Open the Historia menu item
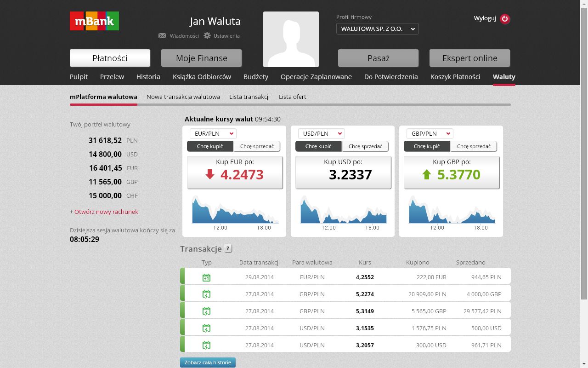 coord(148,77)
